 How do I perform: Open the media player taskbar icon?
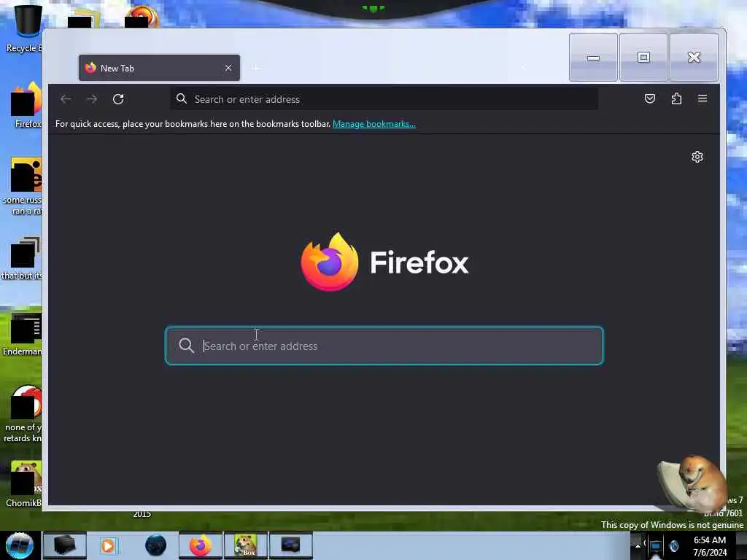pos(108,545)
